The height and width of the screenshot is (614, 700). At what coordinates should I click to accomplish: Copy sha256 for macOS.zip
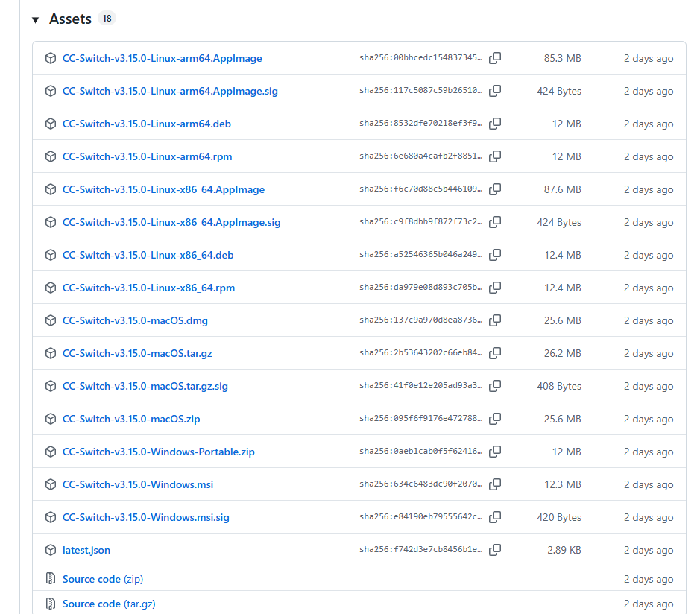click(495, 419)
